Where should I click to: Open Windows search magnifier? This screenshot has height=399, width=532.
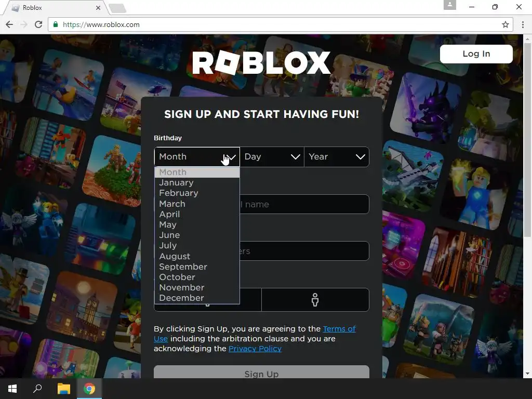click(x=37, y=389)
